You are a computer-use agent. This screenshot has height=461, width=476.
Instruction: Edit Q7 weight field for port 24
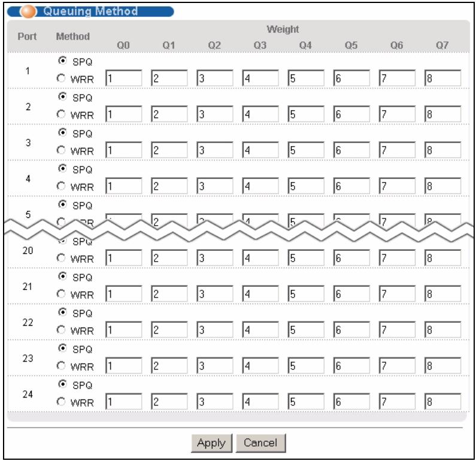pyautogui.click(x=442, y=402)
